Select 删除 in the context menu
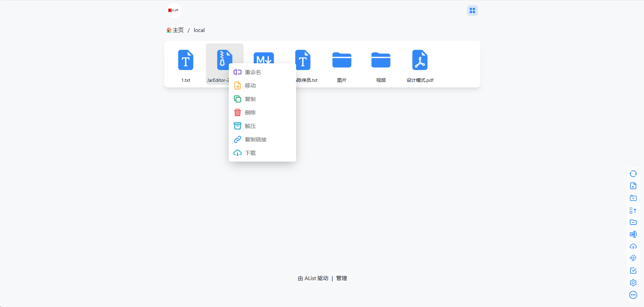 coord(262,112)
